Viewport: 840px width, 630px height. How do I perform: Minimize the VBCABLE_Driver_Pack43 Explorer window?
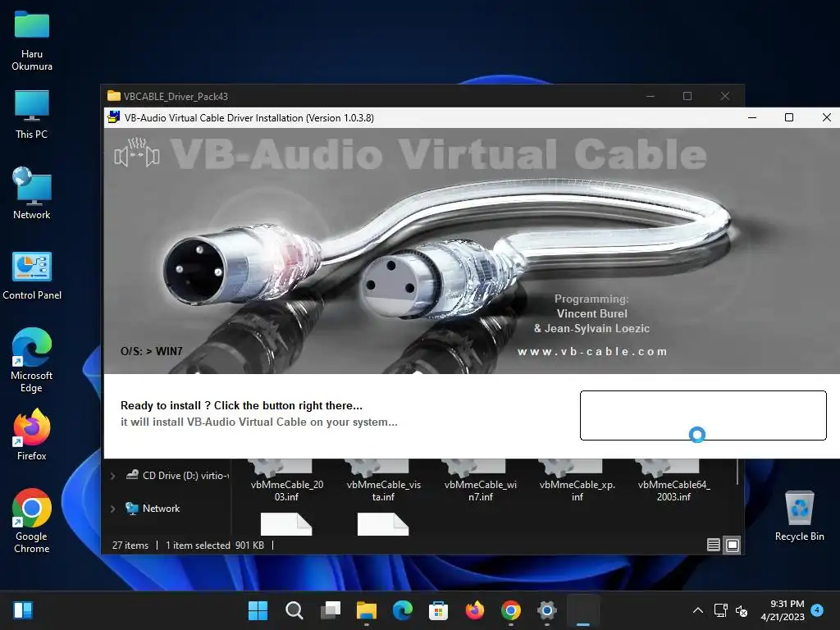click(651, 96)
